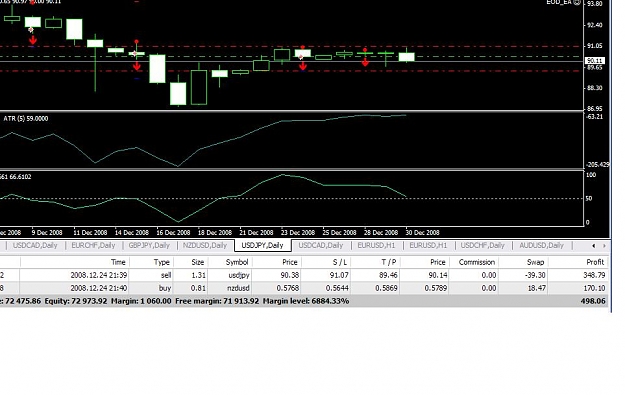625x395 pixels.
Task: Click time cell 2008.12.24 21:40
Action: [99, 288]
